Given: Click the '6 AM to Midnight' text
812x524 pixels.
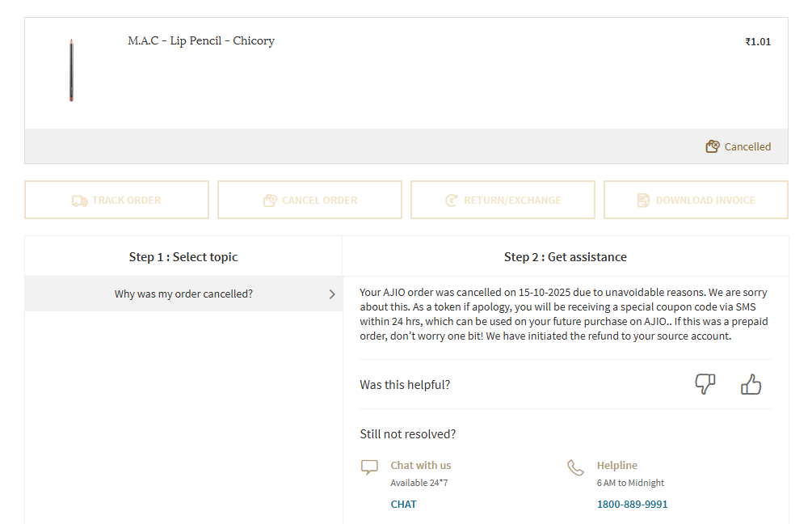Looking at the screenshot, I should pyautogui.click(x=630, y=483).
